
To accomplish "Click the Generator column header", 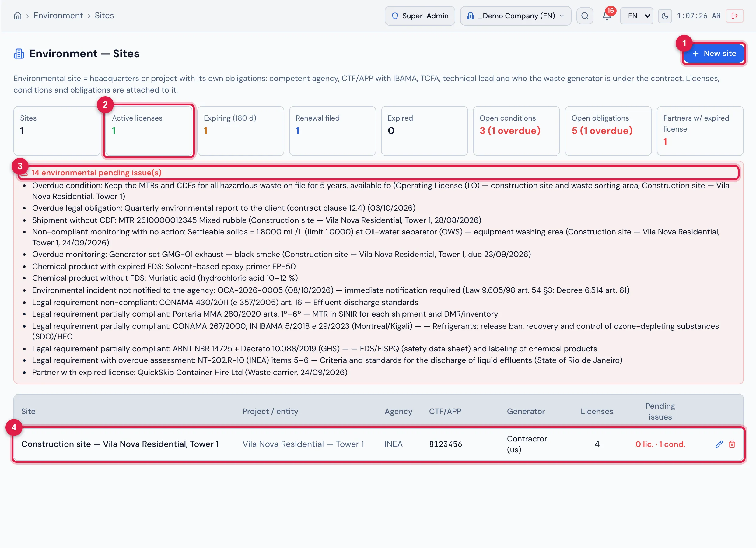I will [x=526, y=411].
